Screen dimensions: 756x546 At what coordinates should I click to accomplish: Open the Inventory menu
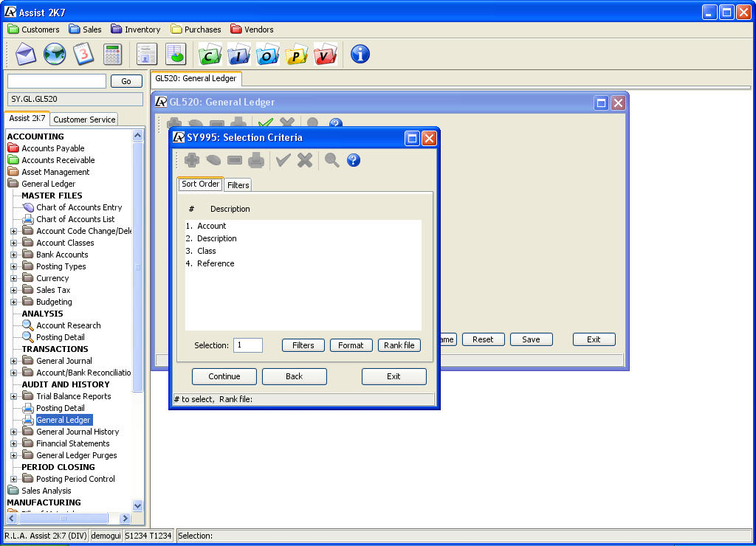pos(136,30)
